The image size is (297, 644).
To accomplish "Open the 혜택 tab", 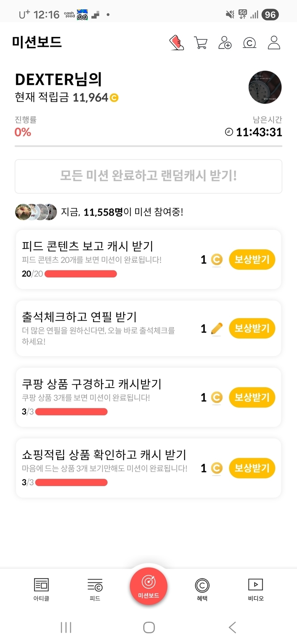I will pos(202,589).
